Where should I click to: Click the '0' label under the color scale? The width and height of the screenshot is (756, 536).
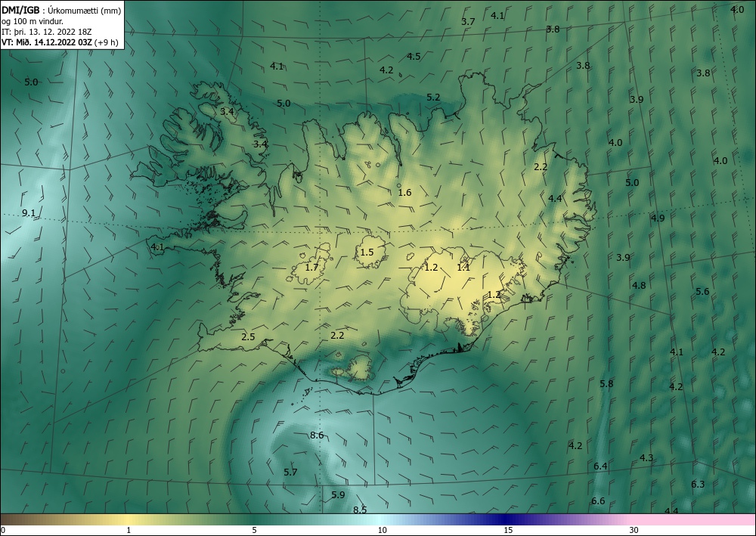(x=3, y=530)
